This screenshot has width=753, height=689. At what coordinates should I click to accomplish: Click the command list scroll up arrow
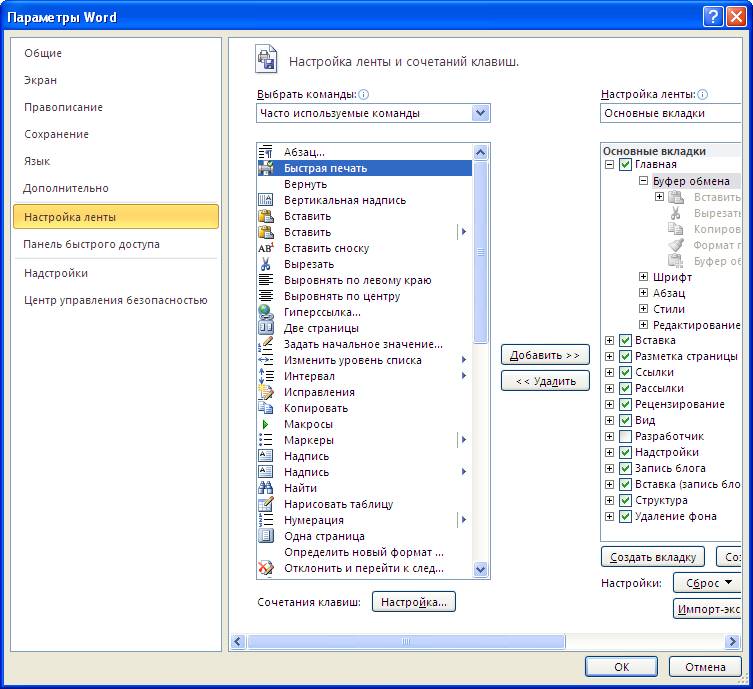click(x=480, y=153)
